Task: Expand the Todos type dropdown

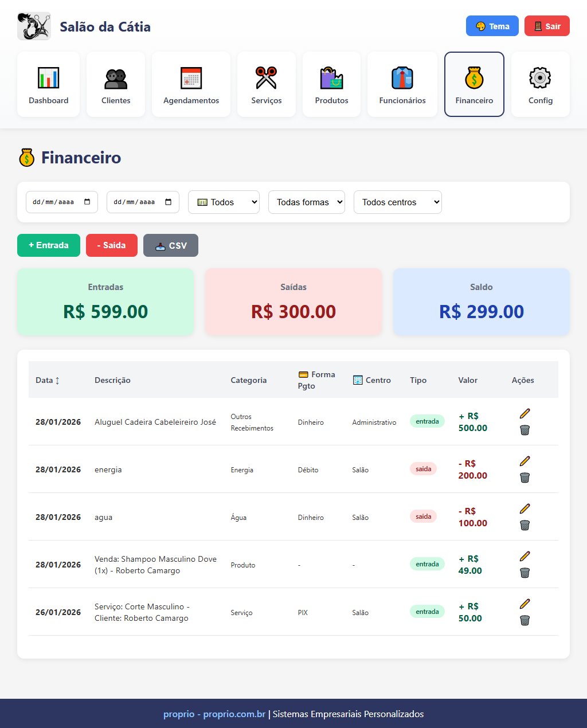Action: click(x=224, y=202)
